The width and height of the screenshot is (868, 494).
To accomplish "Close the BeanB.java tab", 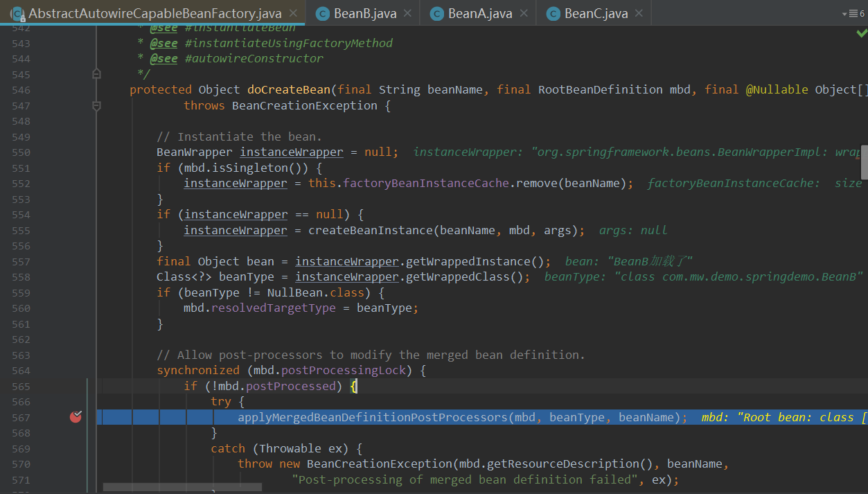I will point(407,13).
